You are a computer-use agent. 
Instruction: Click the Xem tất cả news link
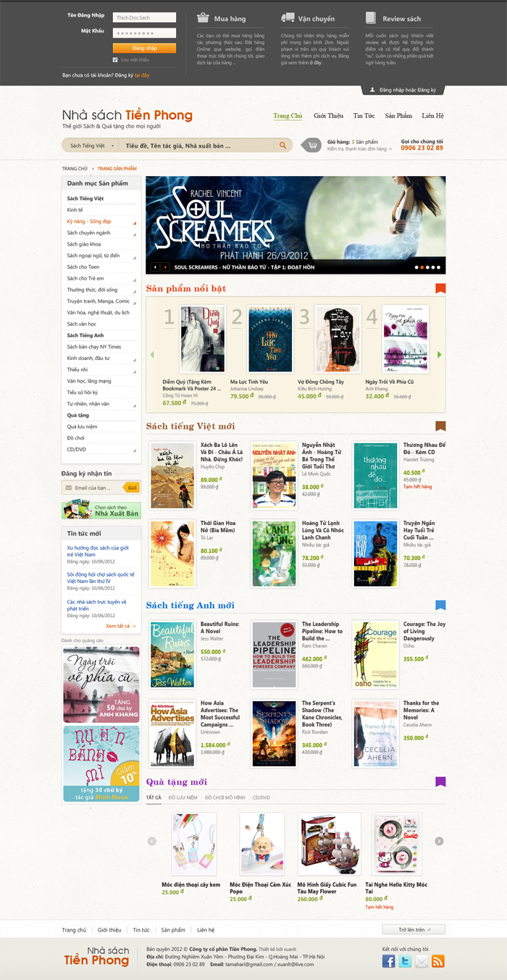tap(120, 626)
